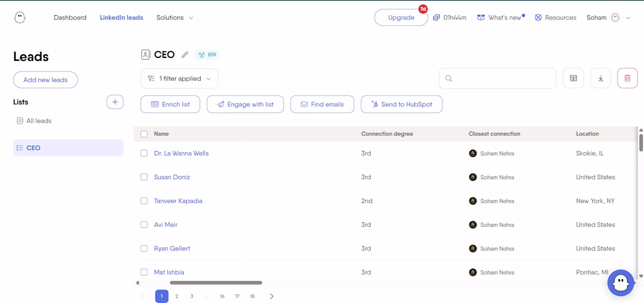The height and width of the screenshot is (303, 644).
Task: Open the account chevron next to Soham
Action: point(628,18)
